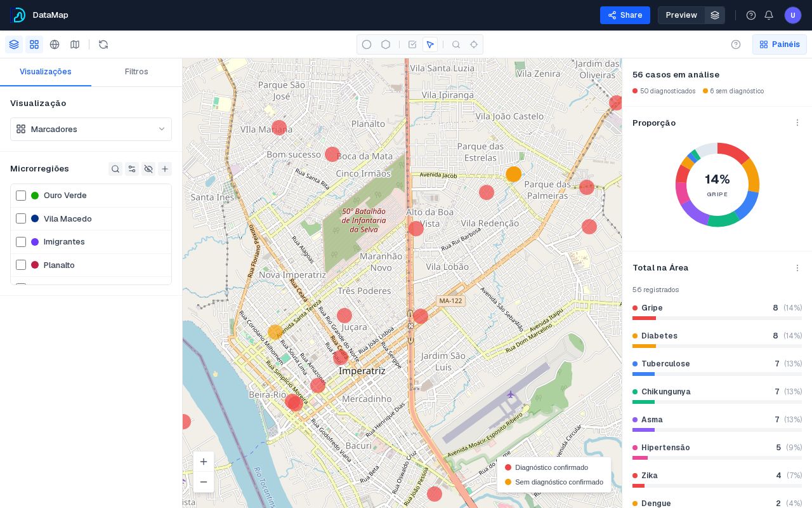Select the polygon drawing tool
The image size is (812, 508).
pyautogui.click(x=386, y=44)
